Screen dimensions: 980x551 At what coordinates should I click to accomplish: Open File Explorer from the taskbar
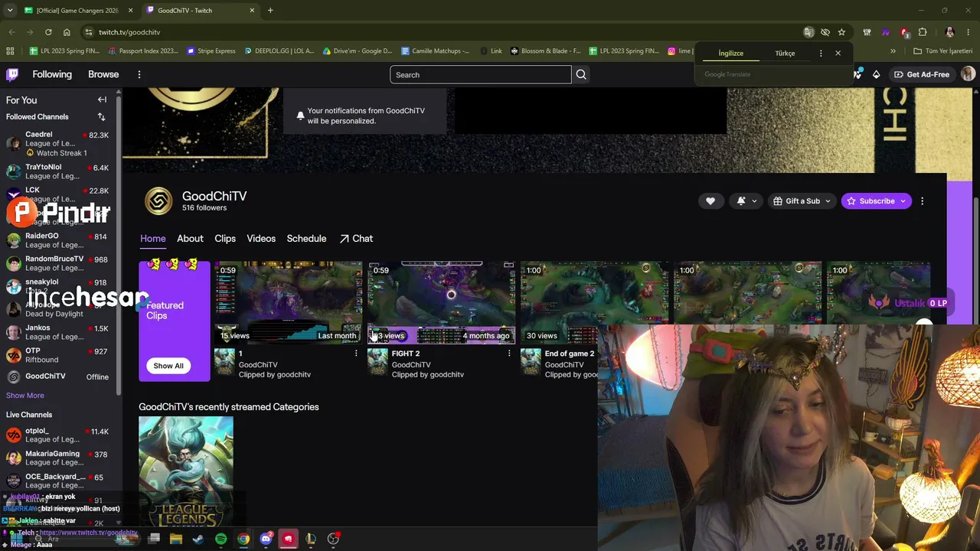coord(176,539)
